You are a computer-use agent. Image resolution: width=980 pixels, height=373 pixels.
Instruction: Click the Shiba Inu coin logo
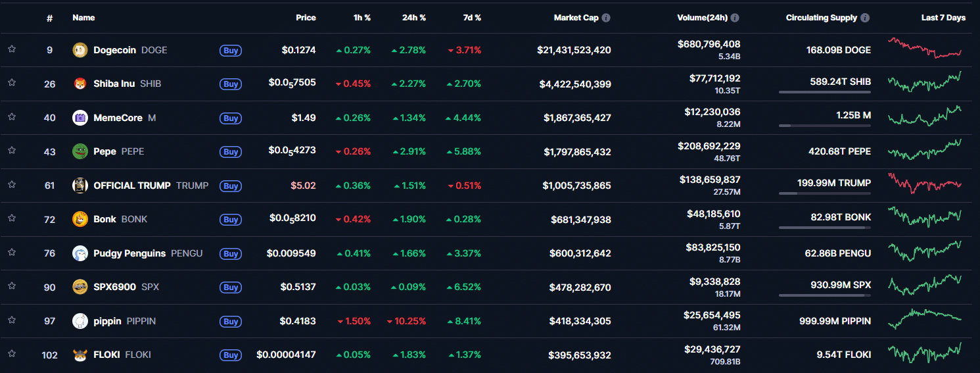tap(80, 84)
